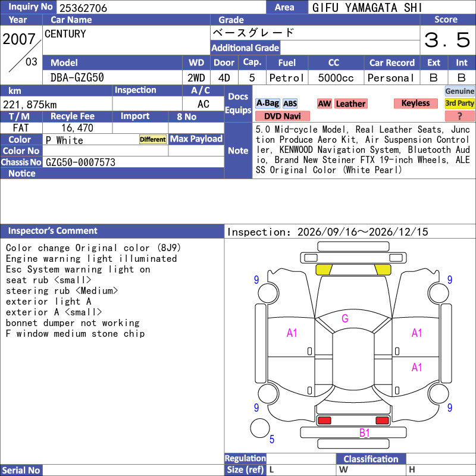Screen dimensions: 476x476
Task: Click the G marker on windshield
Action: click(345, 318)
